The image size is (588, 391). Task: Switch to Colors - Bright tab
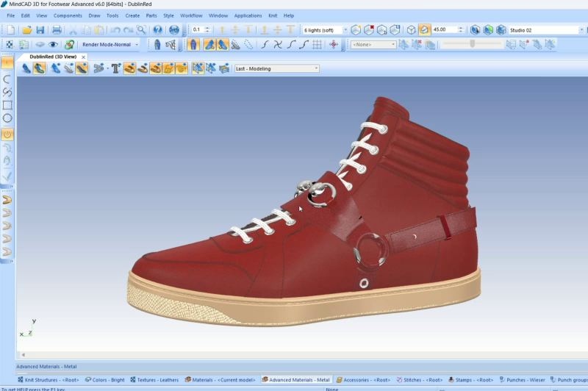click(x=104, y=380)
